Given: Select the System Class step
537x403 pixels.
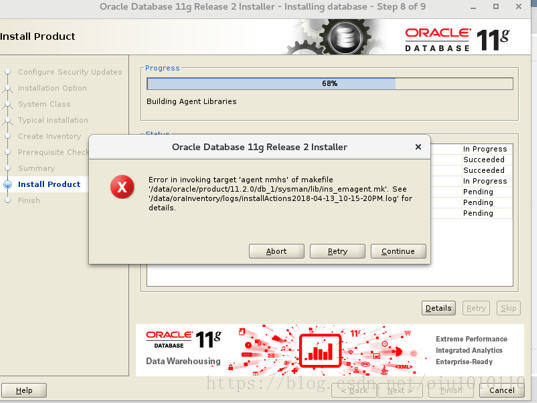Looking at the screenshot, I should pos(44,104).
